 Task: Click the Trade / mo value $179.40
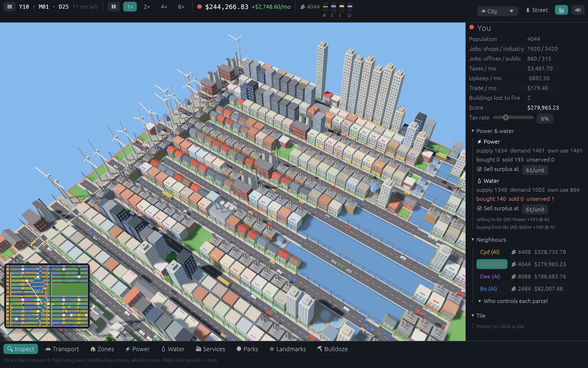(537, 88)
